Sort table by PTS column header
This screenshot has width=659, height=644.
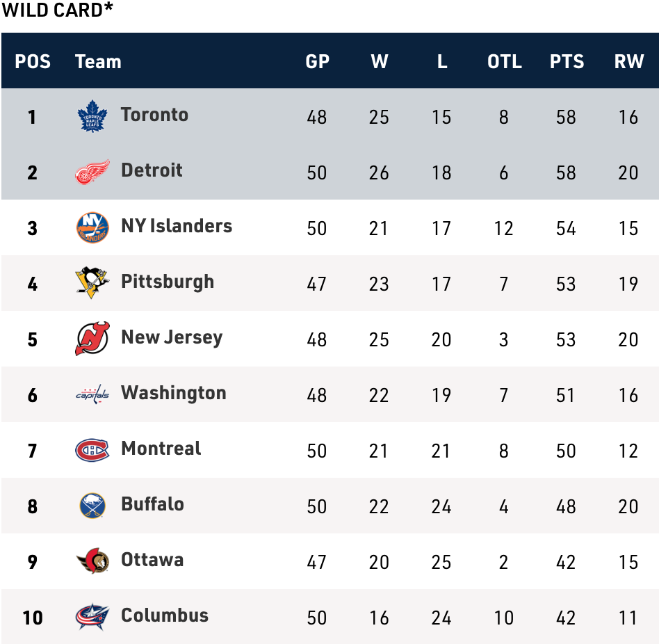click(567, 61)
